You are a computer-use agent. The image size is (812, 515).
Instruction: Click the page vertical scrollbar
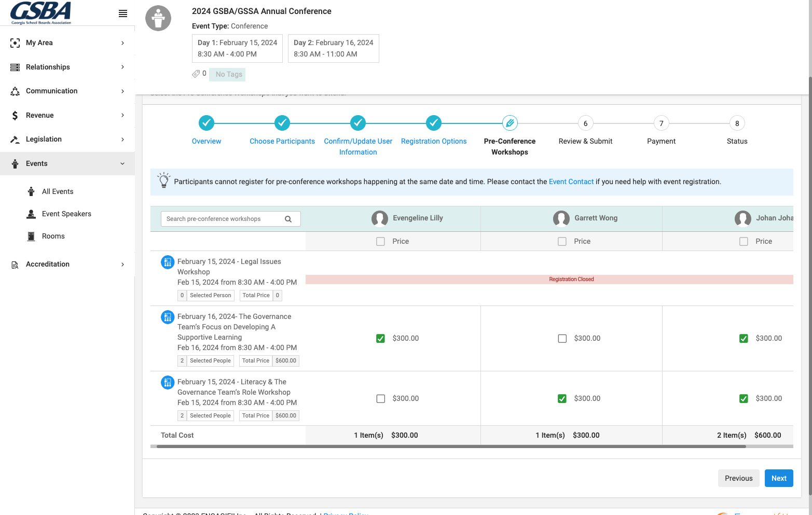click(810, 285)
